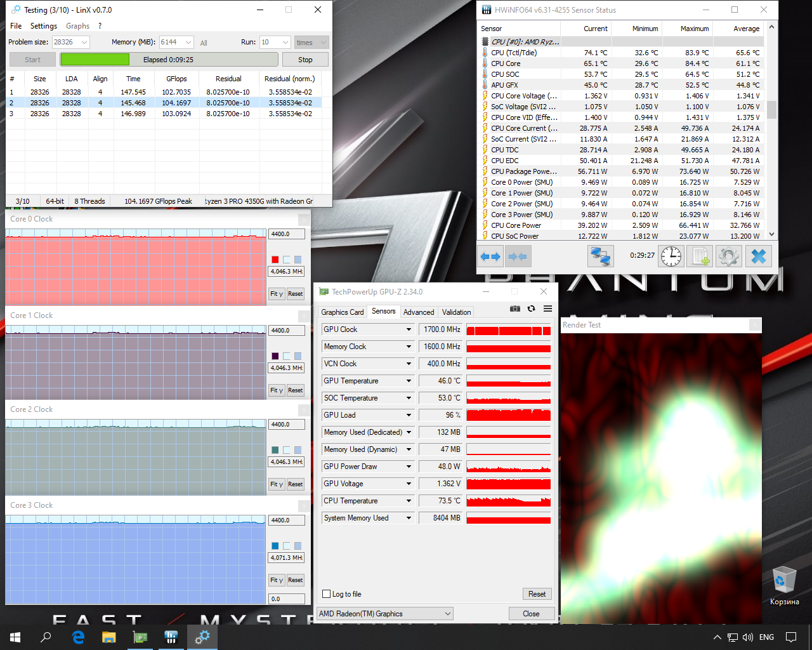Switch to the Advanced tab in GPU-Z

[x=419, y=312]
